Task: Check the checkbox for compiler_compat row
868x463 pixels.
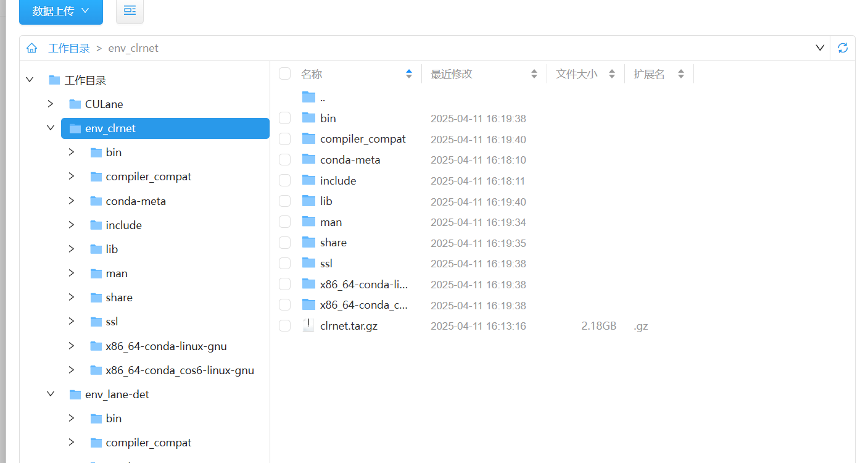Action: [284, 139]
